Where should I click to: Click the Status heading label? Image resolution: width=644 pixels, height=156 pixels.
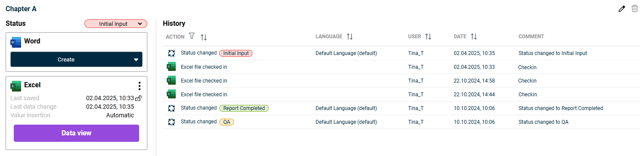tap(16, 24)
